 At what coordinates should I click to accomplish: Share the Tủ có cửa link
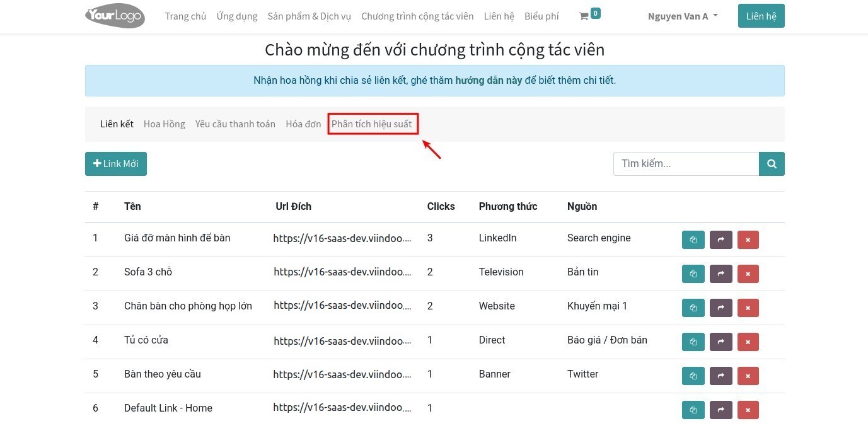tap(720, 342)
